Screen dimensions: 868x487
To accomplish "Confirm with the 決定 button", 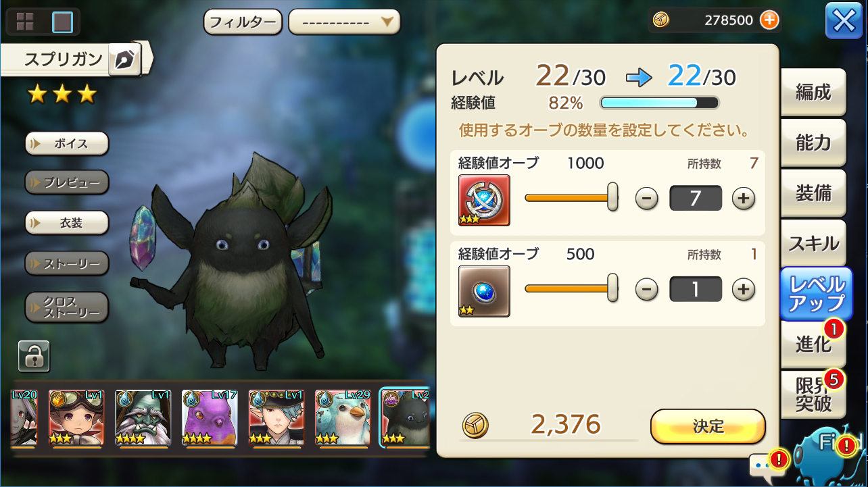I will (708, 426).
